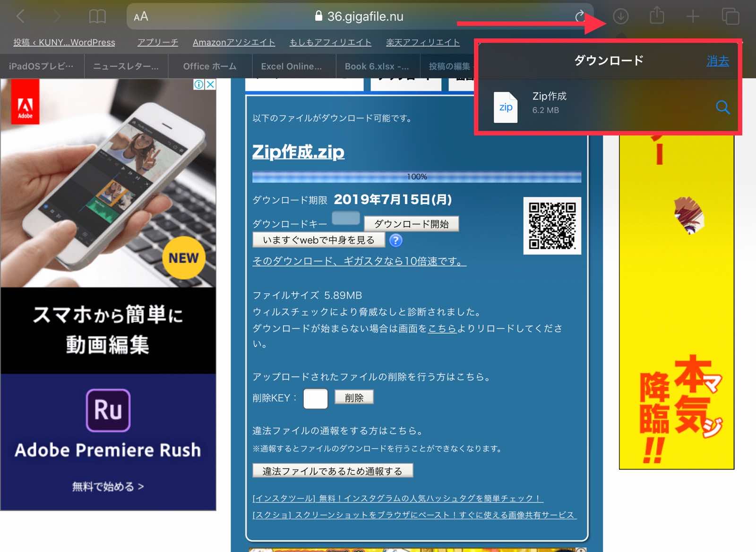This screenshot has width=756, height=552.
Task: Click the ダウンロード panel title
Action: pos(609,60)
